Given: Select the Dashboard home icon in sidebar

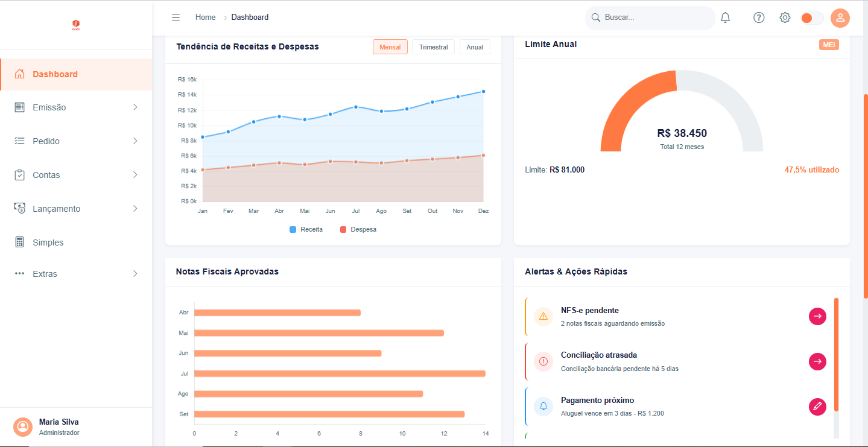Looking at the screenshot, I should coord(19,74).
